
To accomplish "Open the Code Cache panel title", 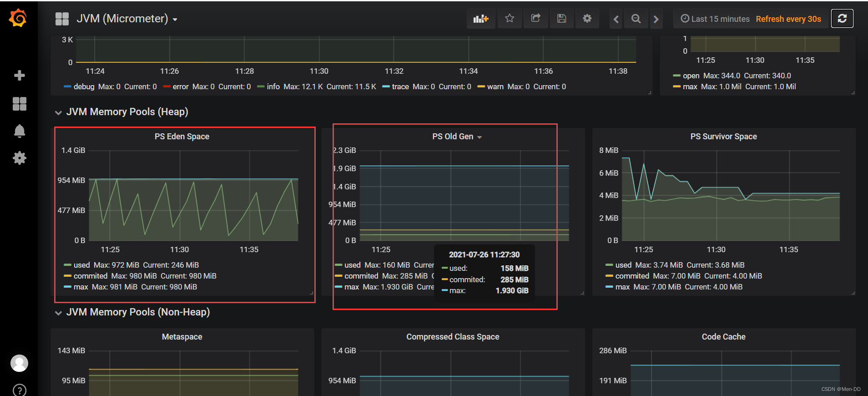I will pyautogui.click(x=723, y=337).
